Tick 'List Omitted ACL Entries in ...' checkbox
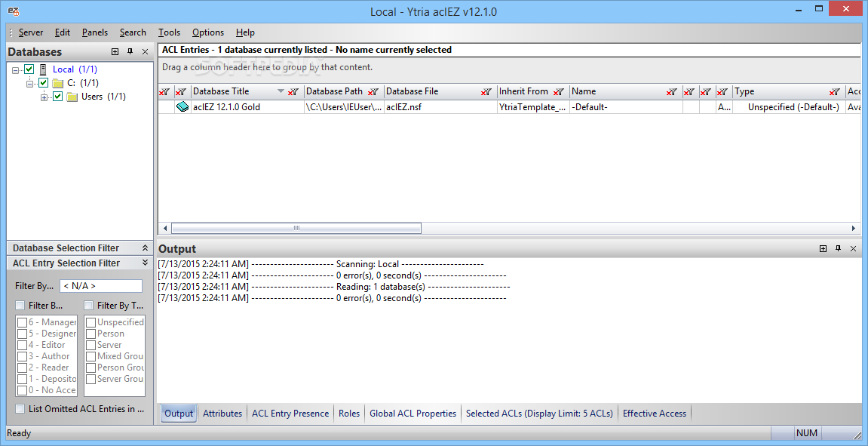The image size is (868, 446). 20,409
